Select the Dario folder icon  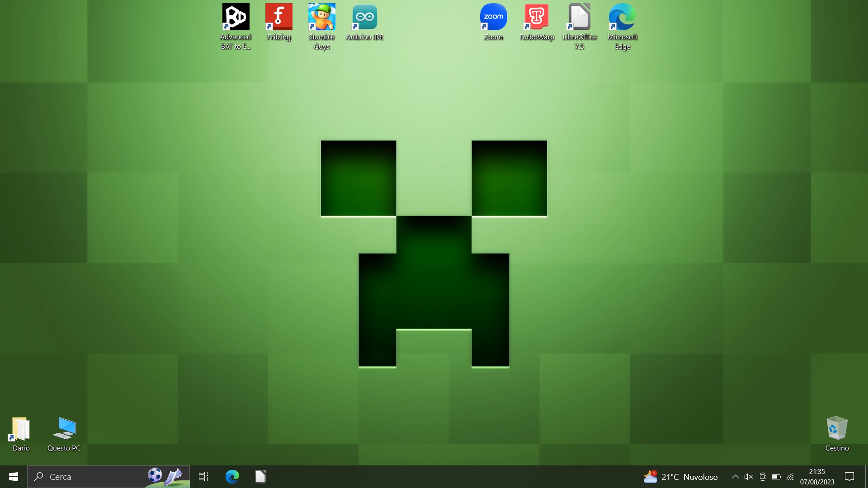21,429
